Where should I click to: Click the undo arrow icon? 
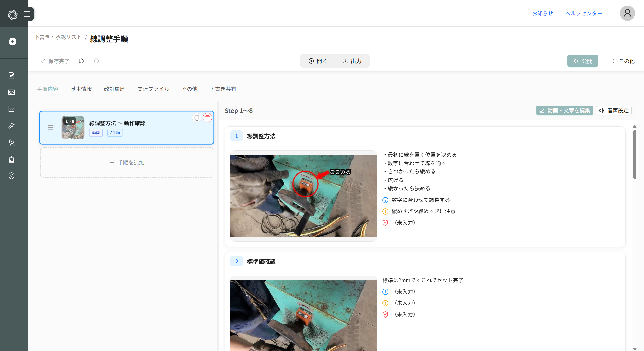81,61
